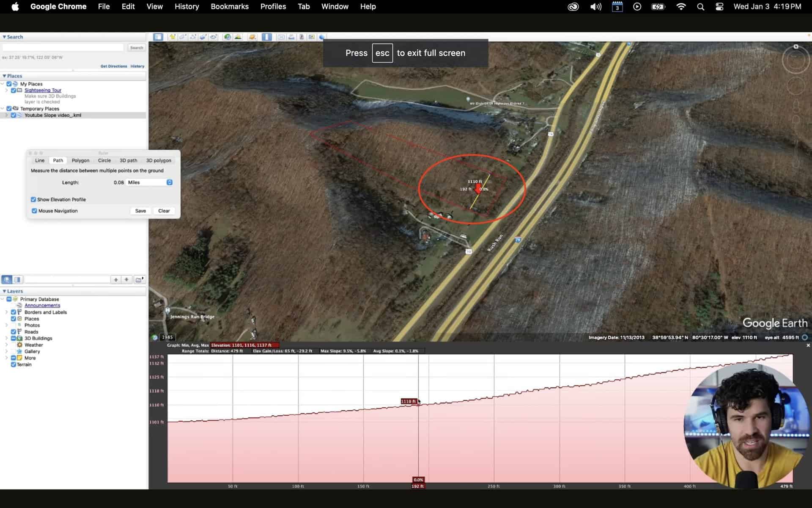Switch to the 3D path ruler tab
Viewport: 812px width, 508px height.
tap(129, 160)
